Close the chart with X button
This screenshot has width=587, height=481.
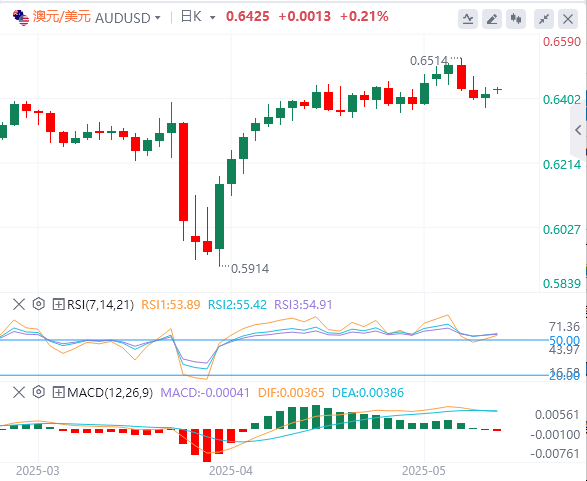coord(568,18)
